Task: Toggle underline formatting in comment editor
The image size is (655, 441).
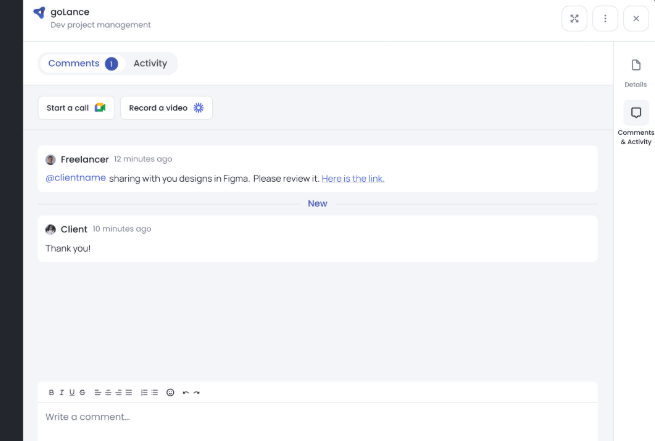Action: coord(71,392)
